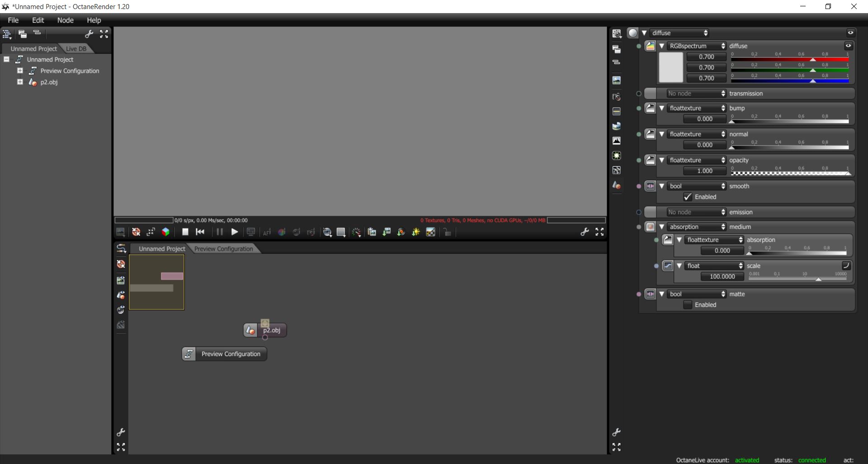Screen dimensions: 868x464
Task: Click the checkerboard alpha background icon
Action: [430, 232]
